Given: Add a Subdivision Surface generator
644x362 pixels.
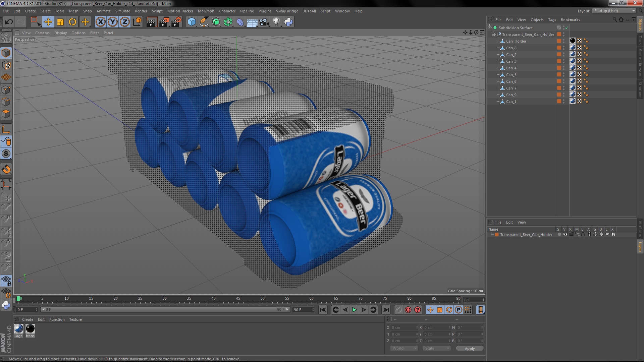Looking at the screenshot, I should (x=216, y=22).
